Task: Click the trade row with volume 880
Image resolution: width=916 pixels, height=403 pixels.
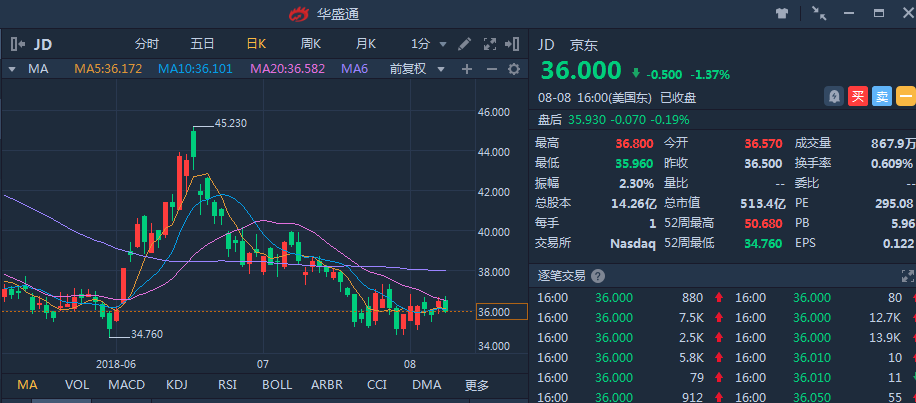Action: 630,298
